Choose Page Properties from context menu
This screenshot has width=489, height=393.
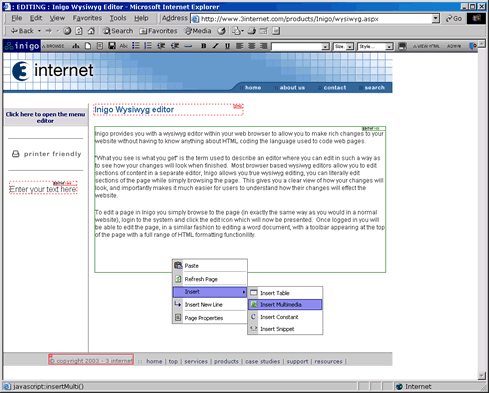tap(210, 318)
